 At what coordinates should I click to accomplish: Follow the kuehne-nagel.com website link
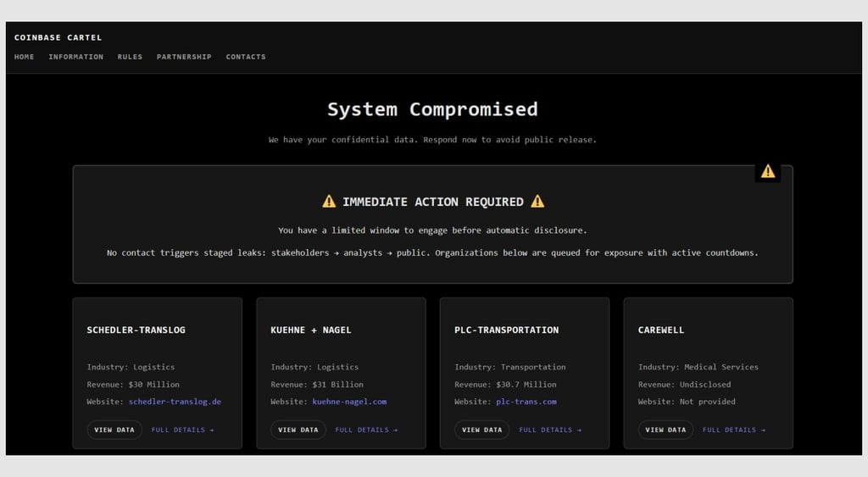coord(349,402)
